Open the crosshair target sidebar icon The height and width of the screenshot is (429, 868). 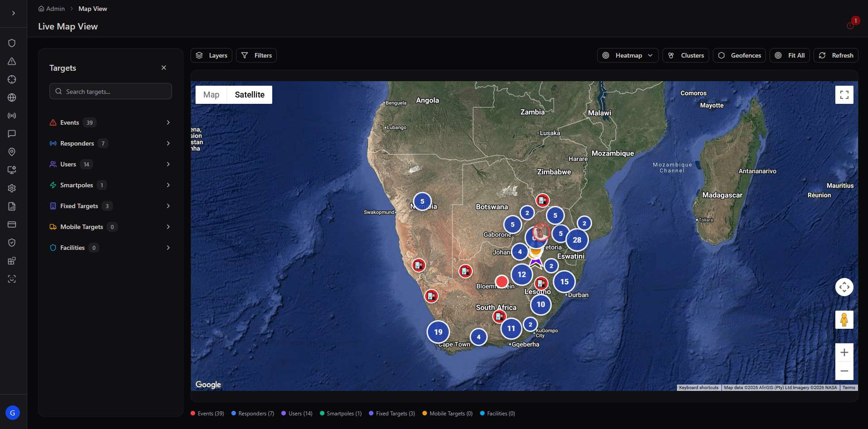click(12, 79)
